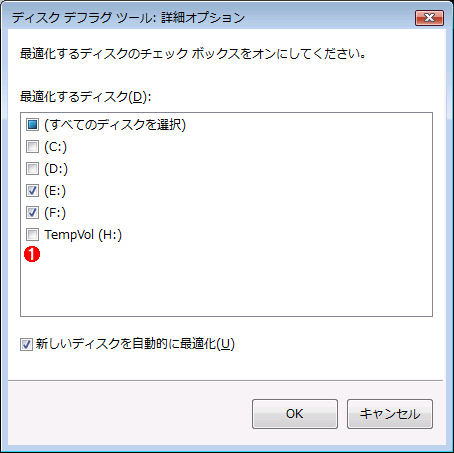The height and width of the screenshot is (453, 454).
Task: Select the (C:) list item label
Action: tap(56, 147)
